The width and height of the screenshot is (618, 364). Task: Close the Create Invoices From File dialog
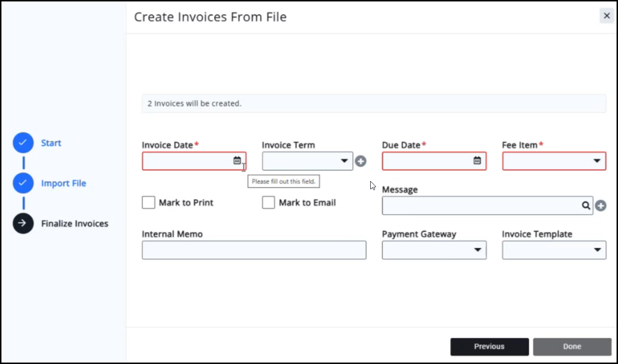(x=606, y=16)
